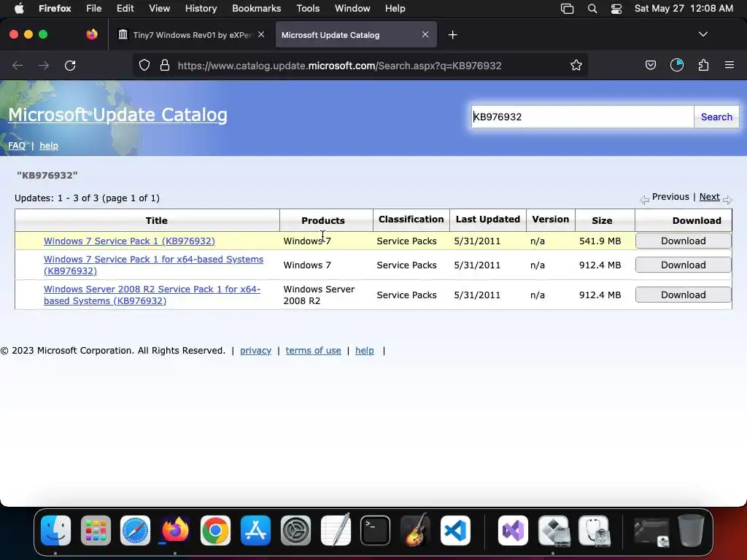Click the site security padlock icon
This screenshot has height=560, width=747.
tap(165, 65)
